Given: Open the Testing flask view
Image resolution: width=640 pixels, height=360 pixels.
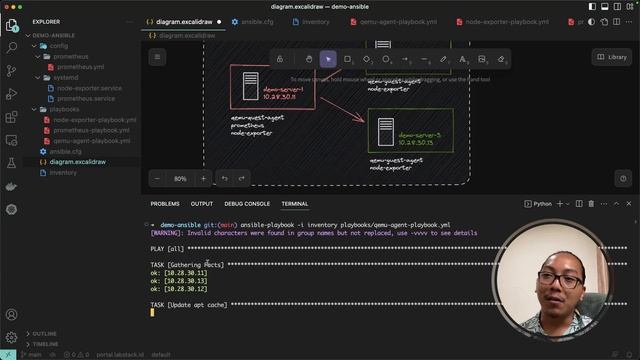Looking at the screenshot, I should (11, 163).
